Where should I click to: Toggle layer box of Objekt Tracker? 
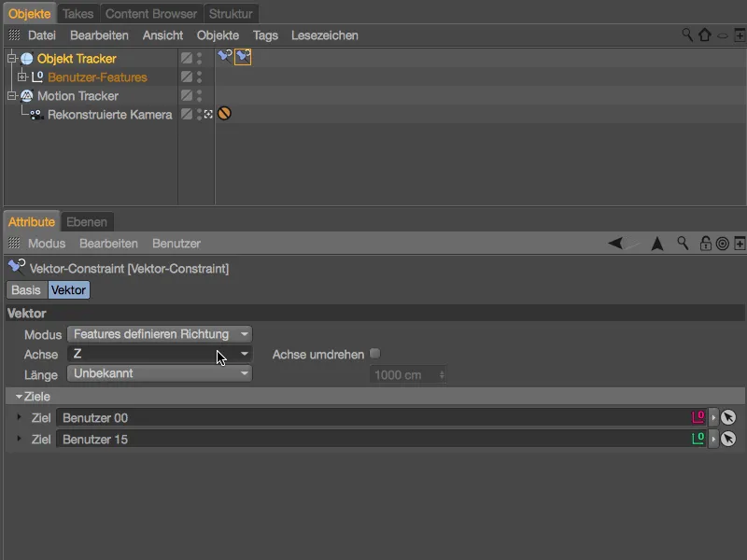click(x=187, y=58)
